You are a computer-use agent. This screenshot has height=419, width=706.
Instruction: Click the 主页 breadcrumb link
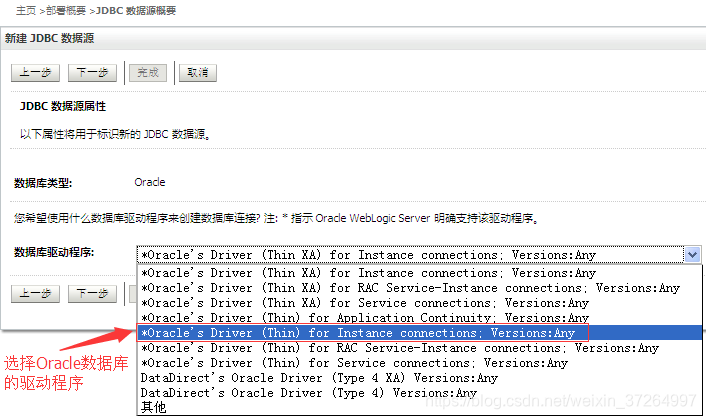tap(26, 10)
